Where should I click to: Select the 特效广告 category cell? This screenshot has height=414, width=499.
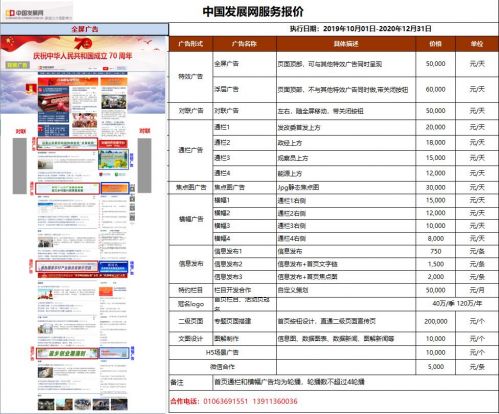click(x=191, y=77)
